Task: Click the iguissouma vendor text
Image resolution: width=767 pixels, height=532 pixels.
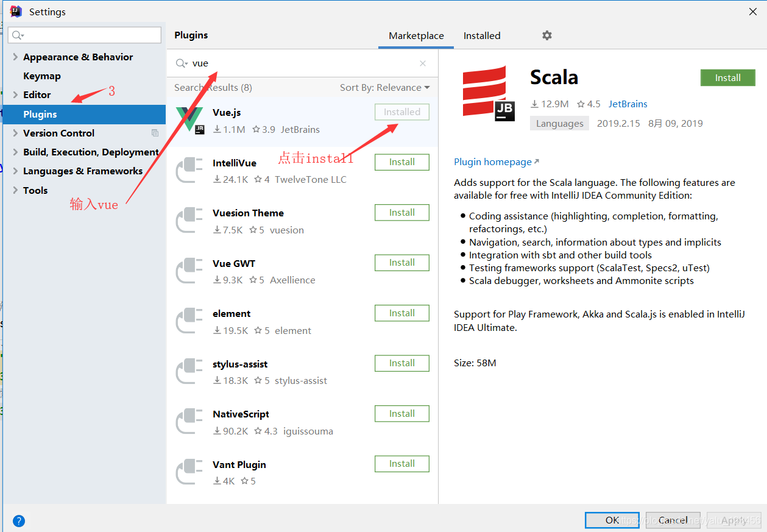Action: pyautogui.click(x=308, y=431)
